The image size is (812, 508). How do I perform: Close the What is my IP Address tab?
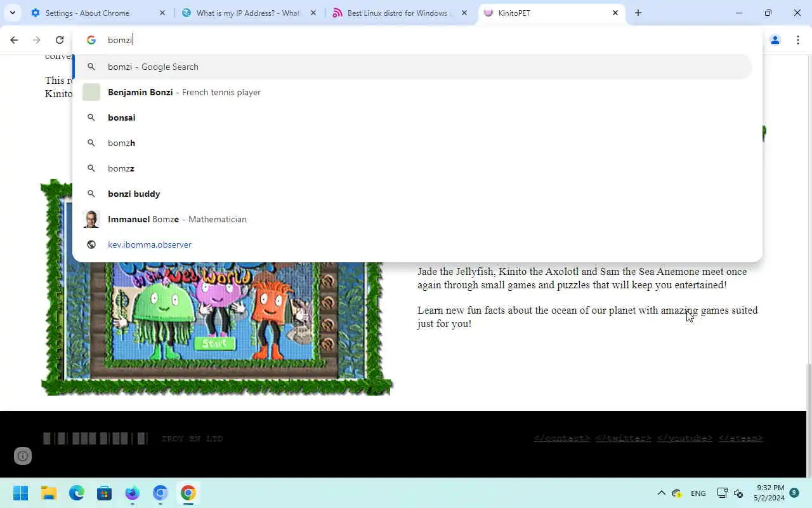point(313,13)
